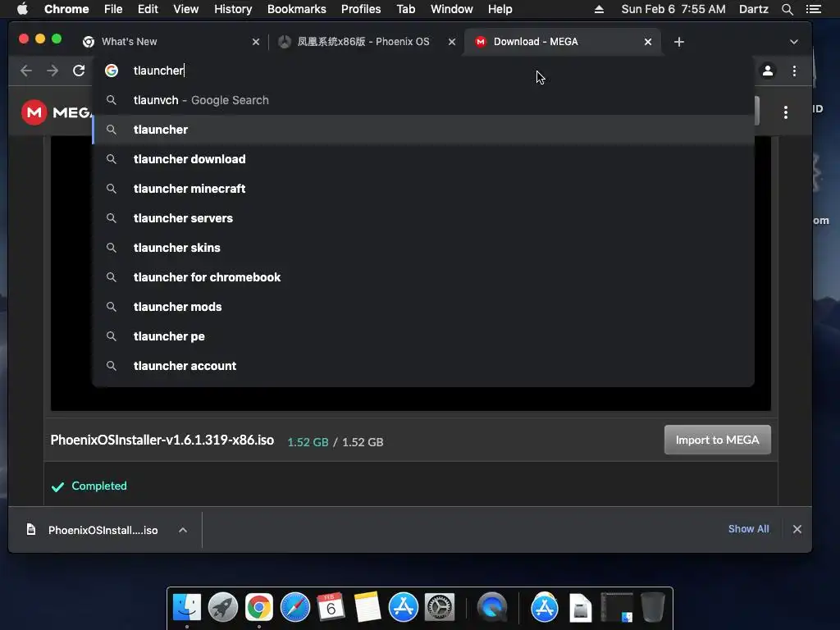Close the downloads bar

coord(797,529)
